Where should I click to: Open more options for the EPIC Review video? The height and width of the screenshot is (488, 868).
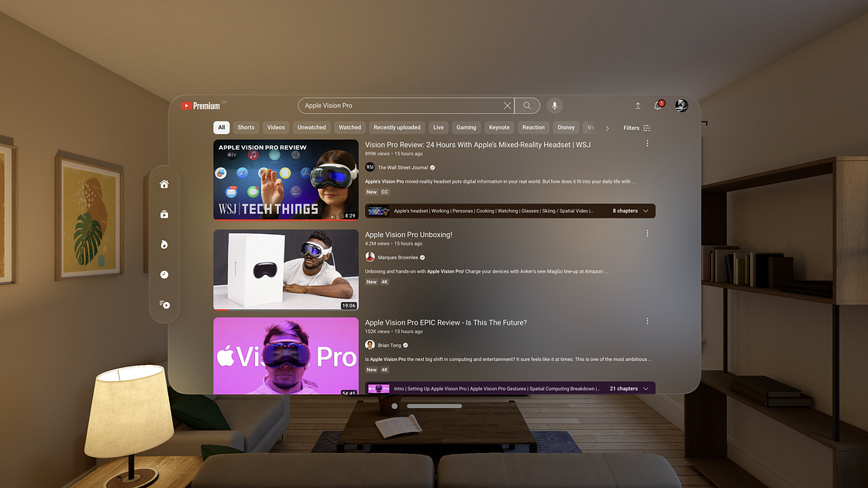pyautogui.click(x=647, y=321)
